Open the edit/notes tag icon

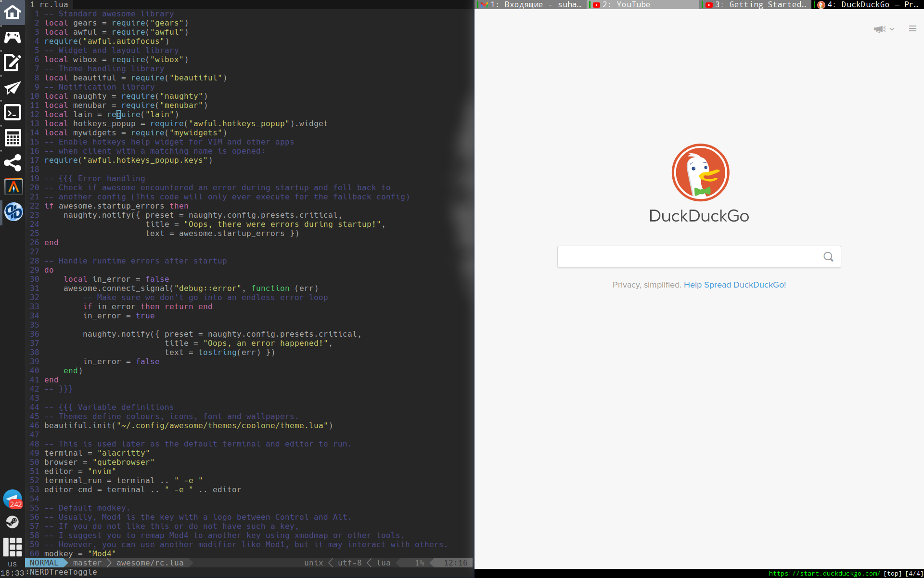pos(13,63)
